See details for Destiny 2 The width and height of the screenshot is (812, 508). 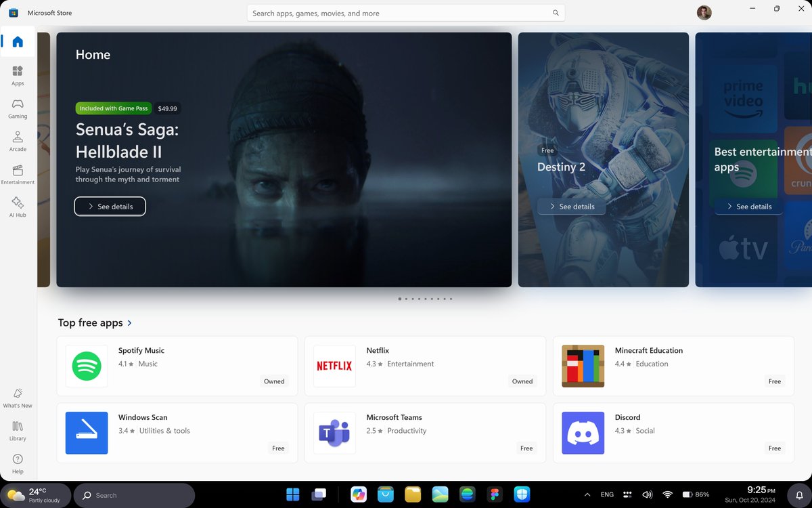coord(571,206)
